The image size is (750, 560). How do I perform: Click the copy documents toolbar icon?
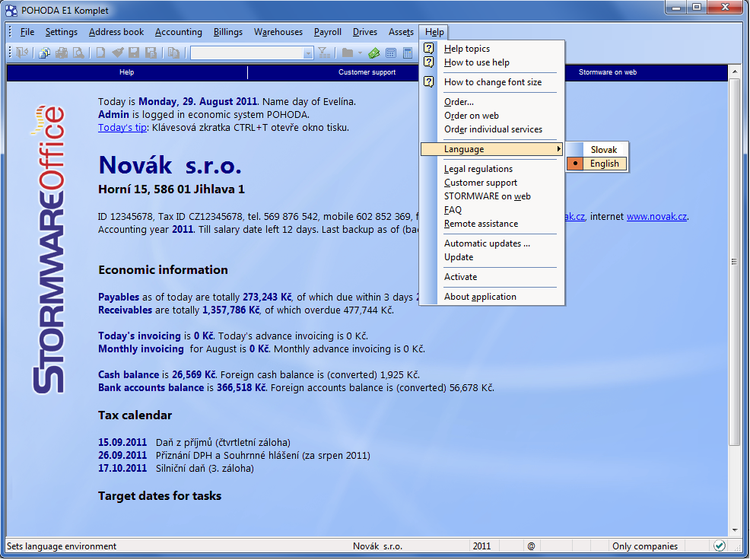coord(44,52)
